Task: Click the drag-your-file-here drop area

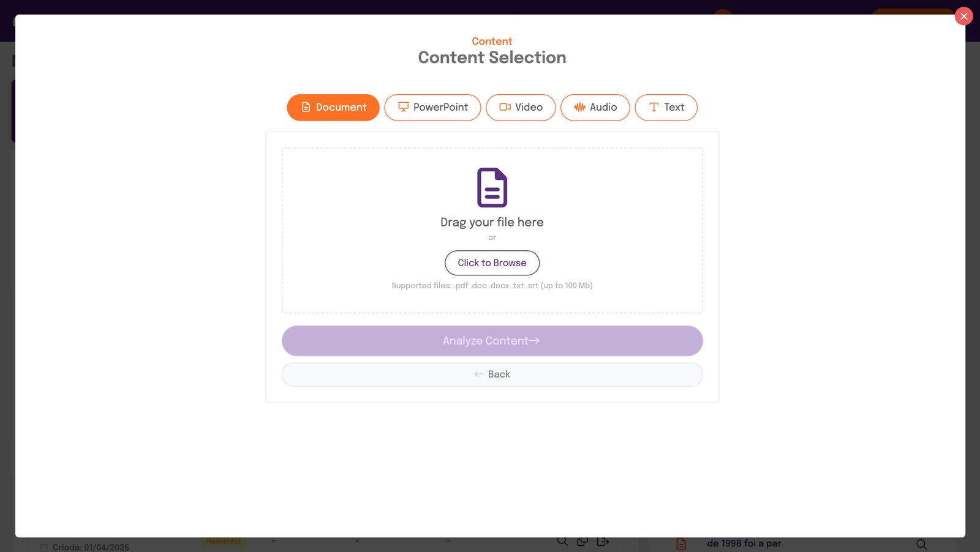Action: pyautogui.click(x=492, y=230)
